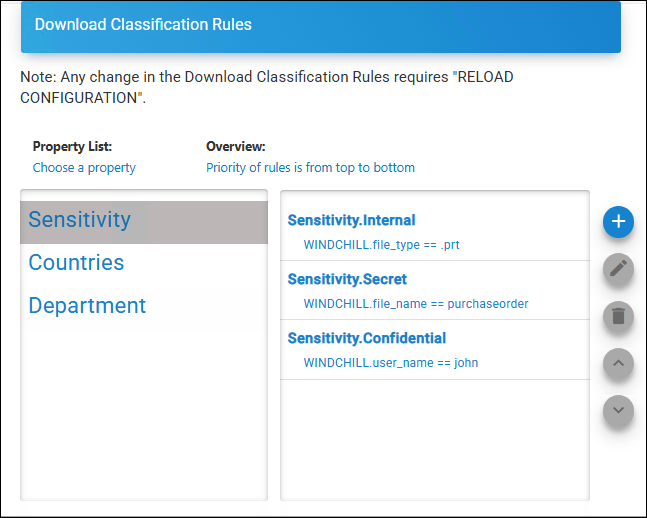The image size is (647, 518).
Task: Select the Sensitivity.Confidential rule
Action: (x=435, y=350)
